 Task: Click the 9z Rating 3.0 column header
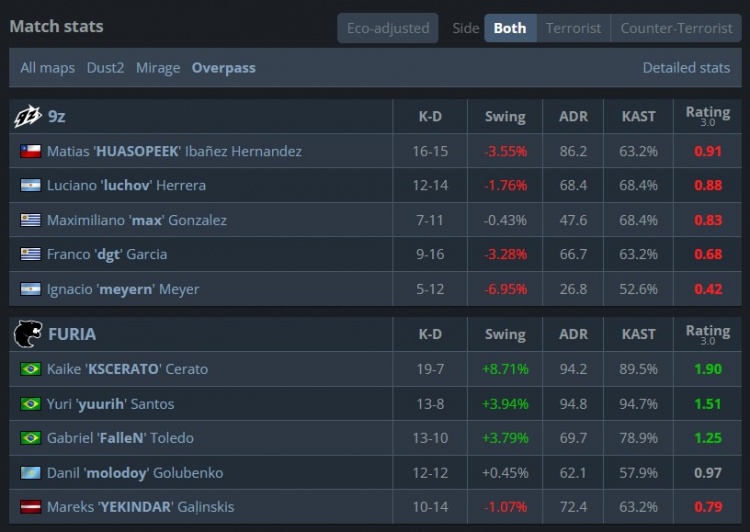(707, 116)
